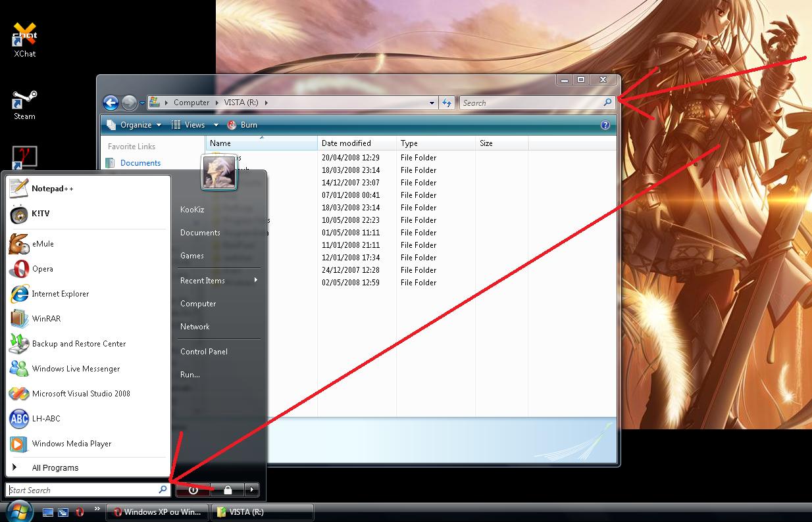The height and width of the screenshot is (522, 812).
Task: Start WinRAR from the Start menu
Action: click(x=45, y=319)
